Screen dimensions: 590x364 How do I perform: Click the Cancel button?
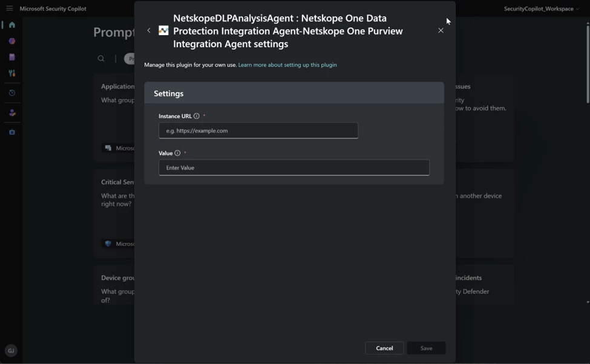click(x=384, y=348)
